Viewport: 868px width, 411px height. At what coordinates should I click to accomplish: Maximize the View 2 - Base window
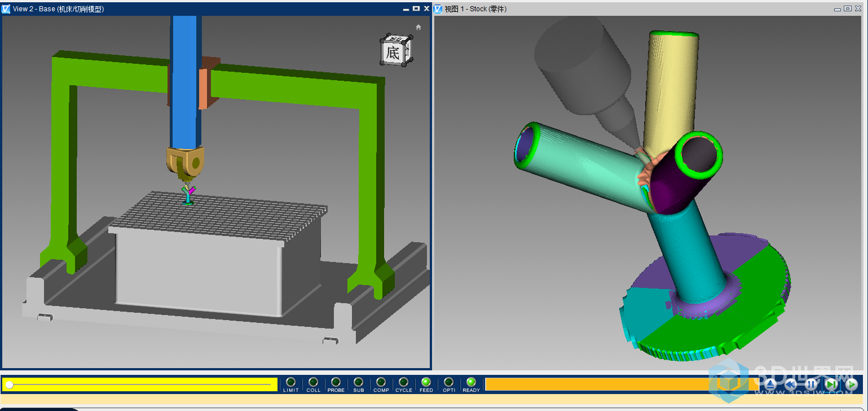coord(416,9)
